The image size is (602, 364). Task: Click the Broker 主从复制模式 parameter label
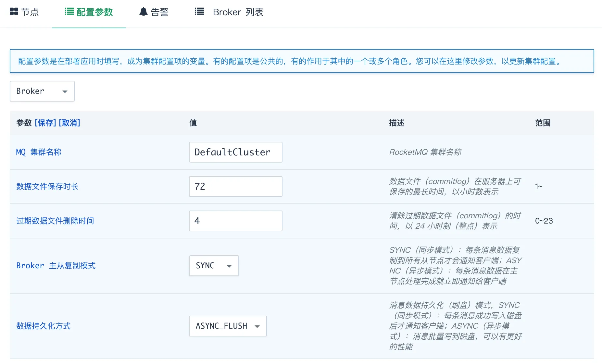click(x=56, y=266)
